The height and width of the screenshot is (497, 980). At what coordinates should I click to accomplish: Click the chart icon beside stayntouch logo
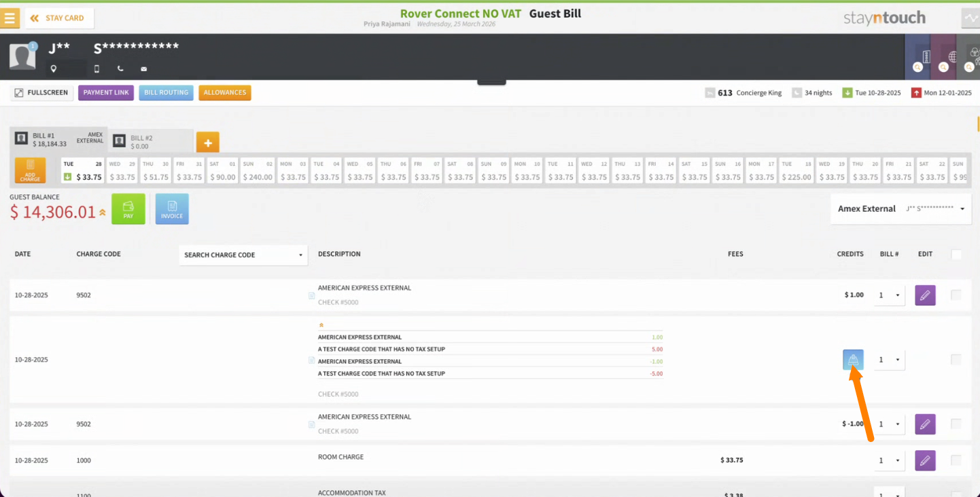971,18
